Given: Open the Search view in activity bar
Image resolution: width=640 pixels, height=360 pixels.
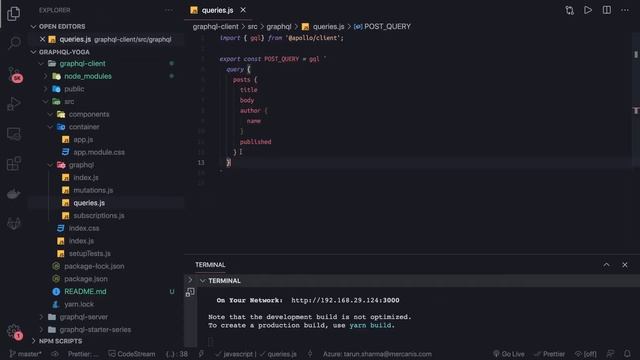Looking at the screenshot, I should pyautogui.click(x=14, y=43).
